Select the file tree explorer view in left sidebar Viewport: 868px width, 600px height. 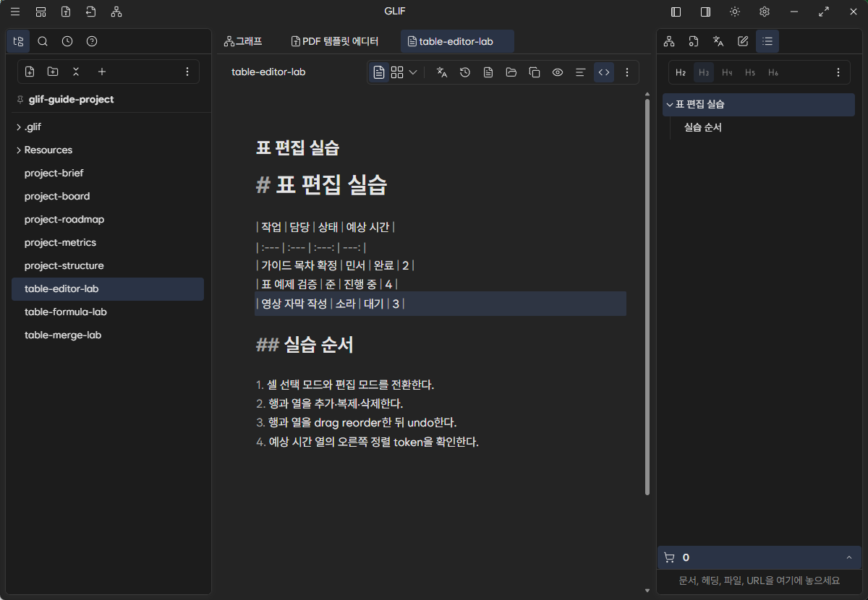(x=18, y=41)
